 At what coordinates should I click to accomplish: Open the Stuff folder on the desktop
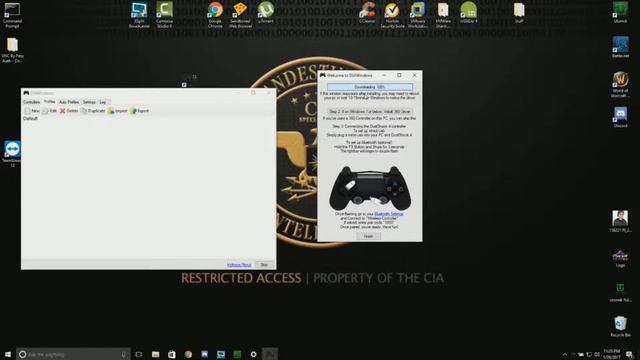click(519, 13)
